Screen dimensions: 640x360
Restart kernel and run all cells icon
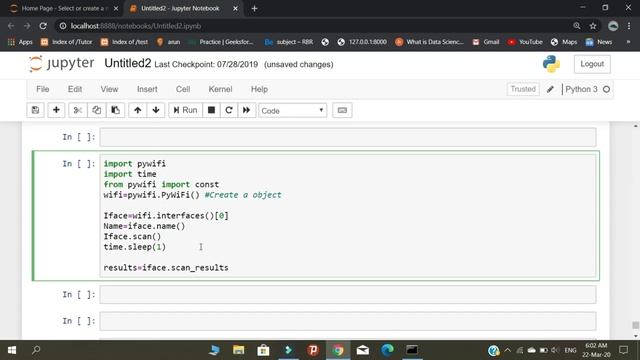[x=247, y=110]
